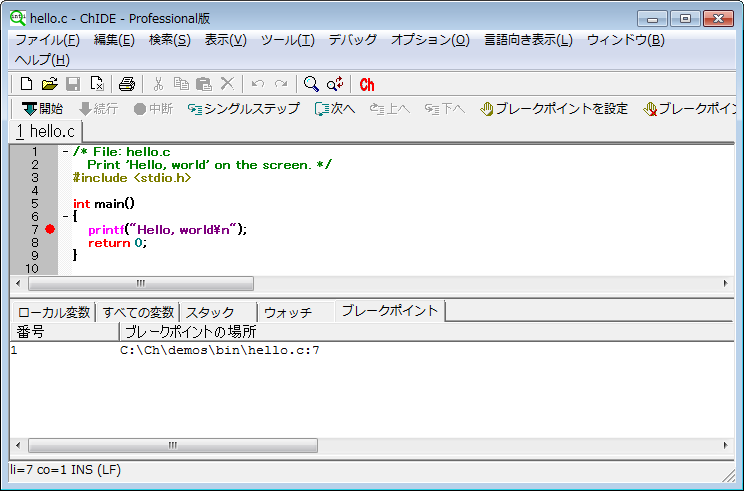
Task: Open the 検索(S) menu
Action: pyautogui.click(x=169, y=40)
